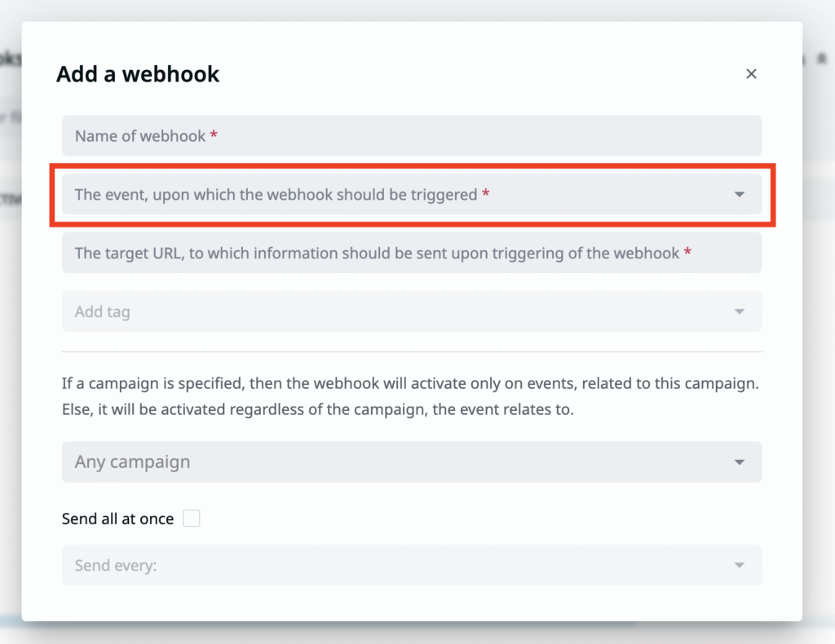Focus the target URL input field
This screenshot has width=835, height=644.
coord(411,254)
